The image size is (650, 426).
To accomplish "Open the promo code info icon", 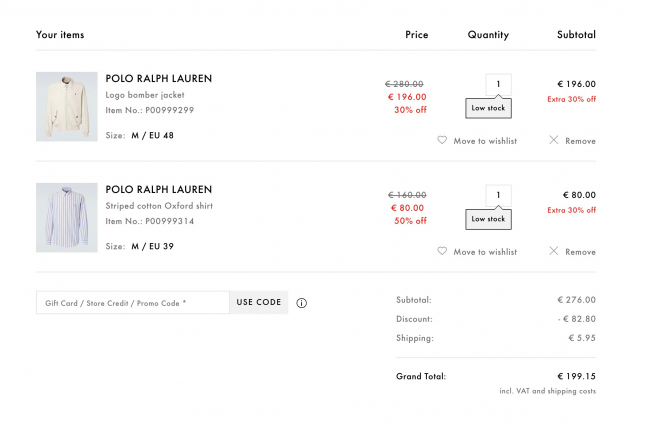I will pyautogui.click(x=301, y=303).
